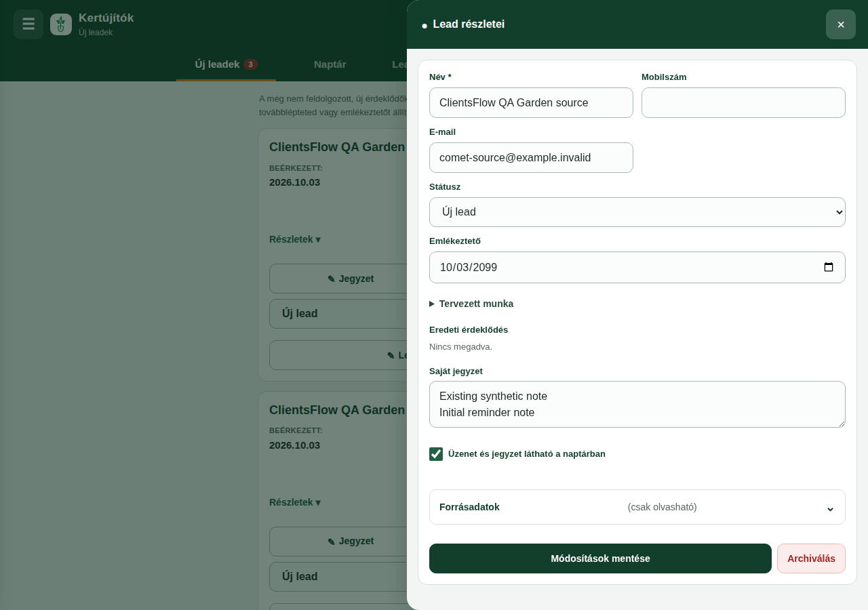Click the 'Nincs megadva.' text
The image size is (868, 610).
(460, 347)
